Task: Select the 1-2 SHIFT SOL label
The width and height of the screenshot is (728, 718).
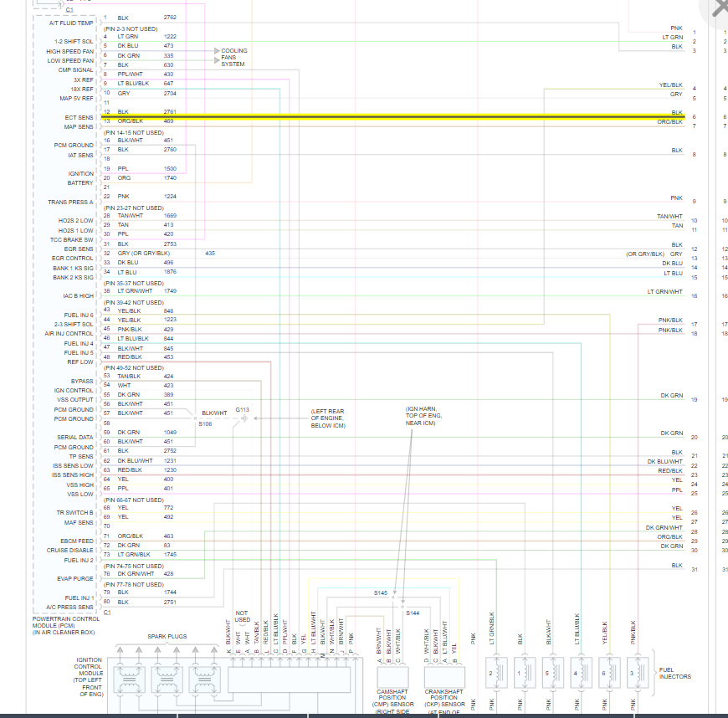Action: click(74, 41)
